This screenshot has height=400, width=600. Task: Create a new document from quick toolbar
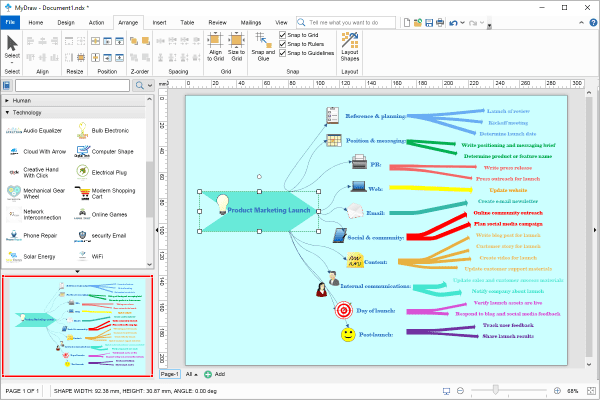(407, 23)
